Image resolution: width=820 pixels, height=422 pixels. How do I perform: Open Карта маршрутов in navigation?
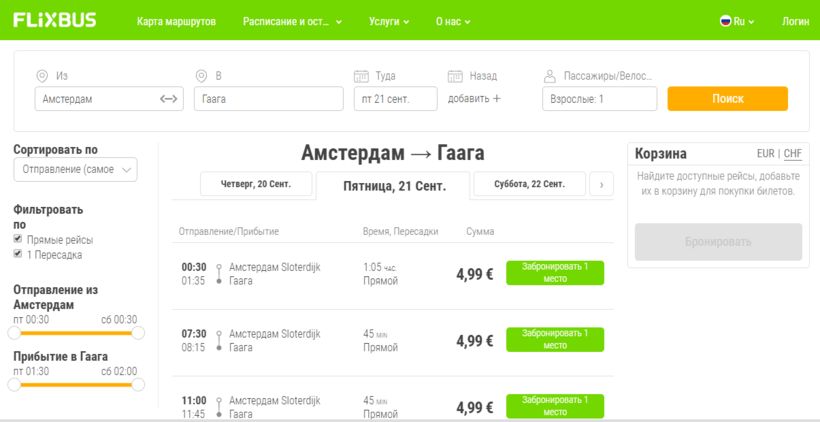click(x=176, y=21)
